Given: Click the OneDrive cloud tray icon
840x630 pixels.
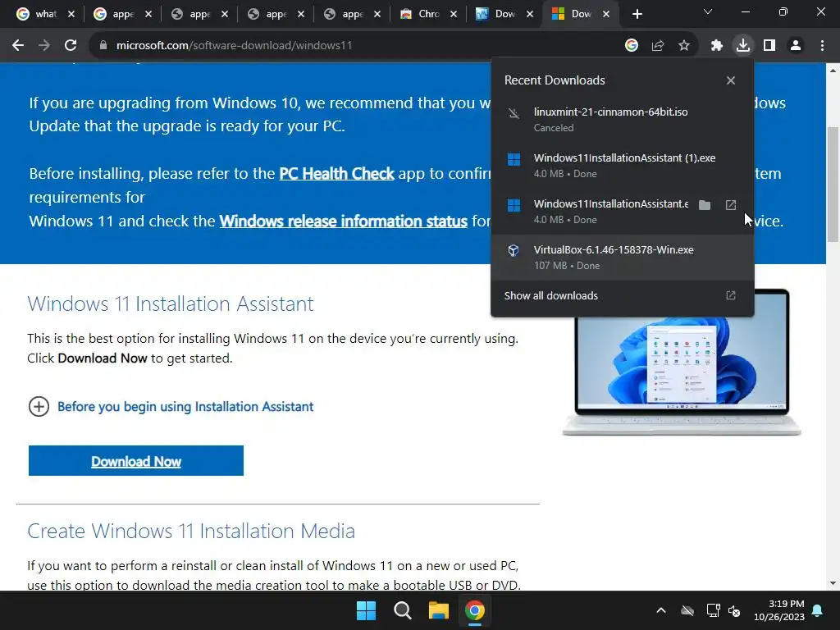Looking at the screenshot, I should click(687, 610).
